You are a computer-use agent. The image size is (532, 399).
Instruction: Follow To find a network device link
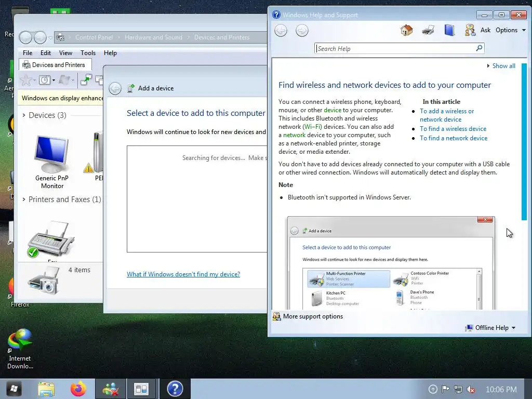[454, 138]
